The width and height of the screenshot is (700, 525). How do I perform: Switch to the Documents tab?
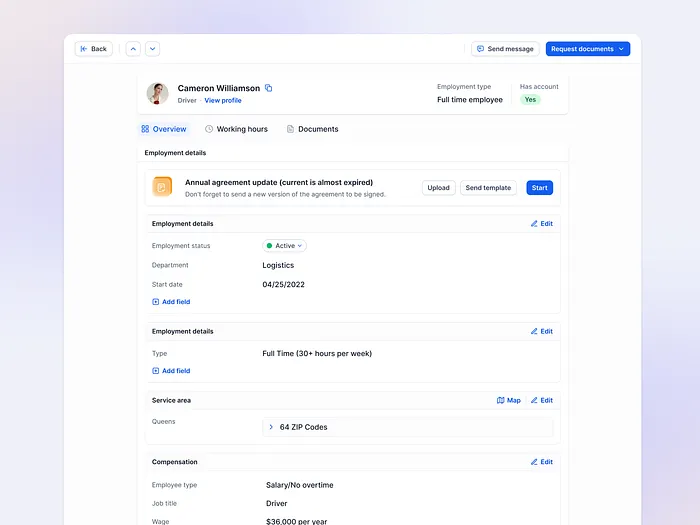coord(312,129)
